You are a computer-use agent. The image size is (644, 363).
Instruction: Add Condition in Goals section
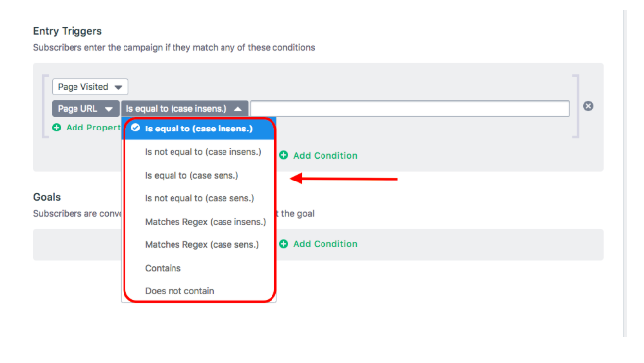[319, 244]
